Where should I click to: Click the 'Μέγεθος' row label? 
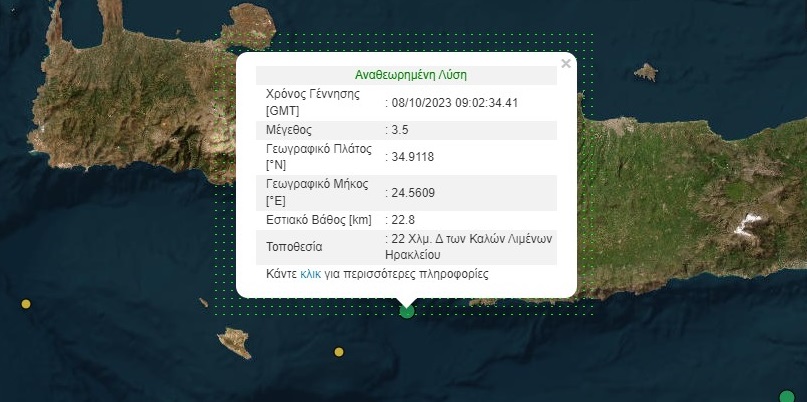pyautogui.click(x=289, y=130)
